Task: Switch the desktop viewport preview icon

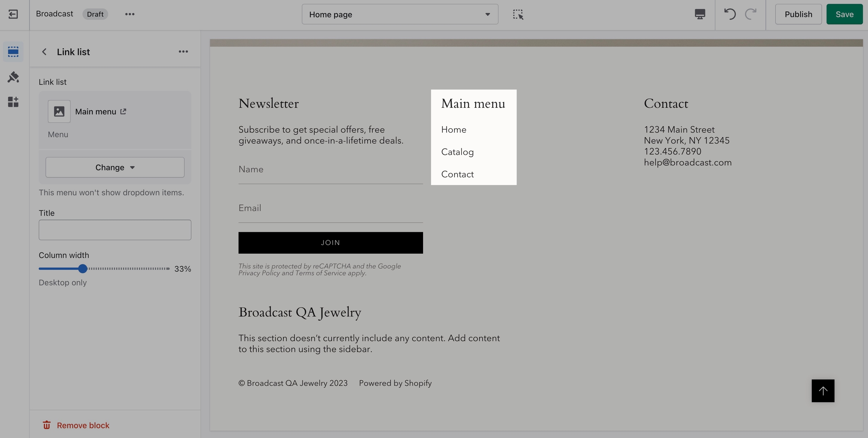Action: pyautogui.click(x=700, y=14)
